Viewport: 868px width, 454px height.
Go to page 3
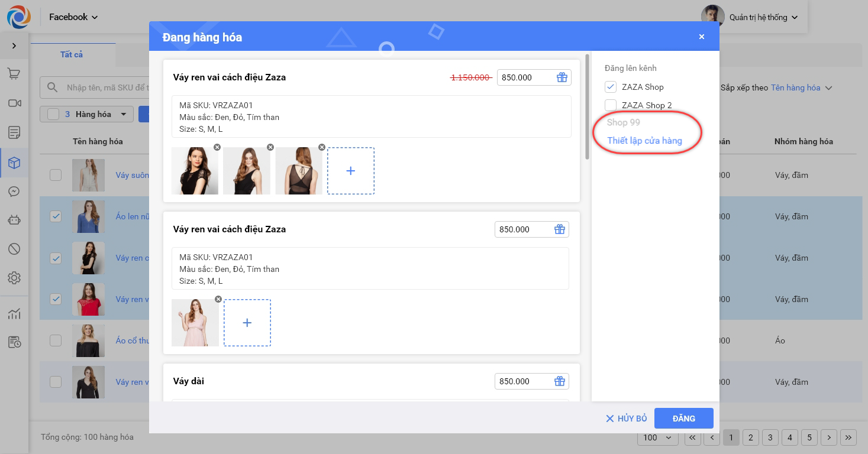tap(770, 437)
